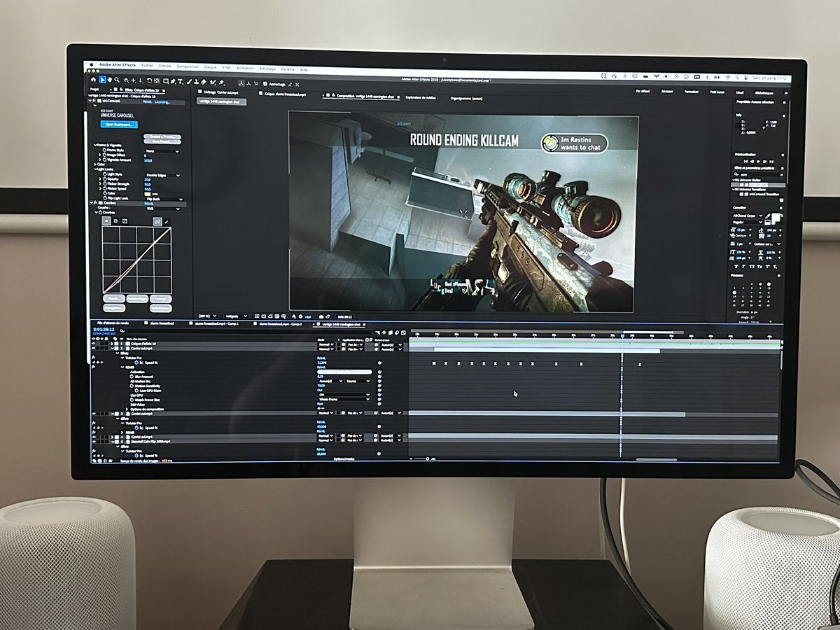Click the All Caps TT button
Image resolution: width=840 pixels, height=630 pixels.
click(x=750, y=266)
